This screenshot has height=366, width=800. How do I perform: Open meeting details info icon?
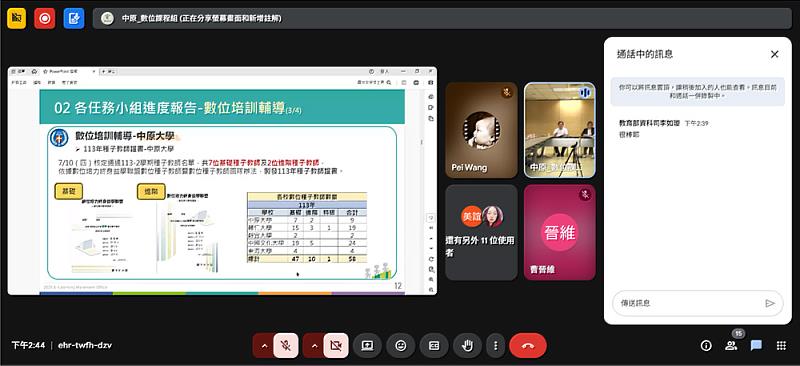pyautogui.click(x=706, y=346)
